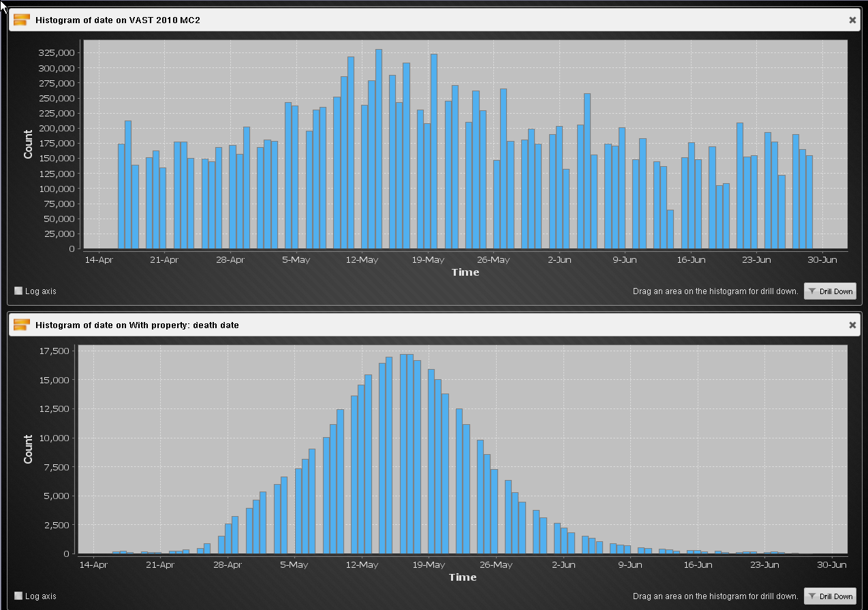
Task: Click the title 'Histogram of date on With property: death date'
Action: 137,325
